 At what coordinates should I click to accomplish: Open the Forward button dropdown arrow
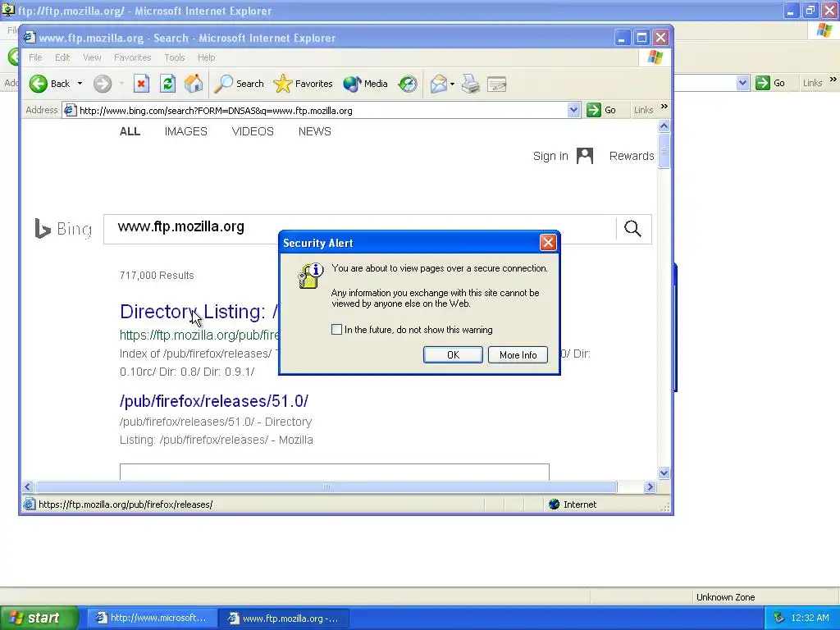(121, 84)
